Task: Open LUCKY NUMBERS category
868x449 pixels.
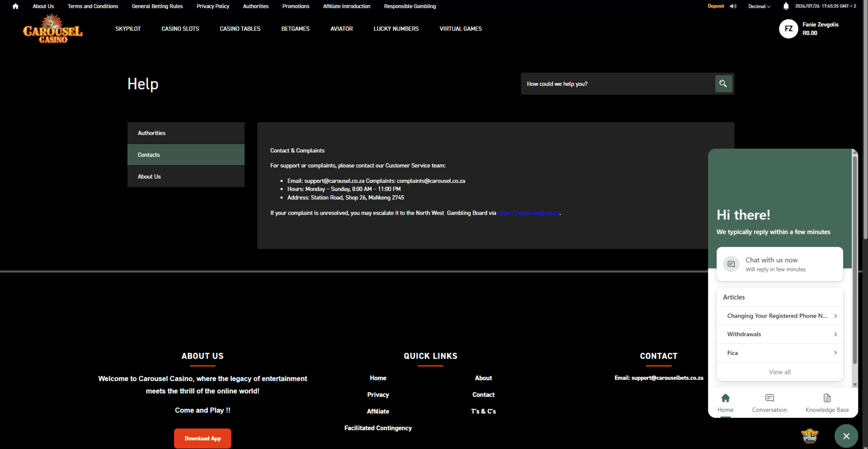Action: (396, 29)
